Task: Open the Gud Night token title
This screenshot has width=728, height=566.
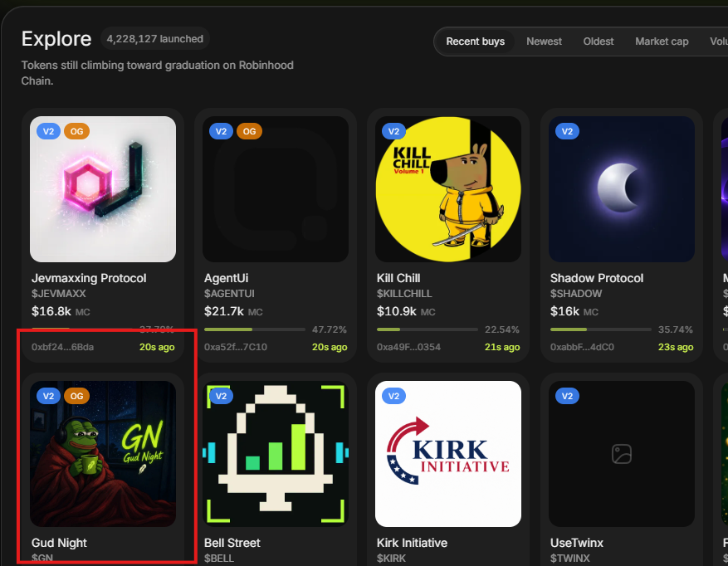Action: (x=59, y=543)
